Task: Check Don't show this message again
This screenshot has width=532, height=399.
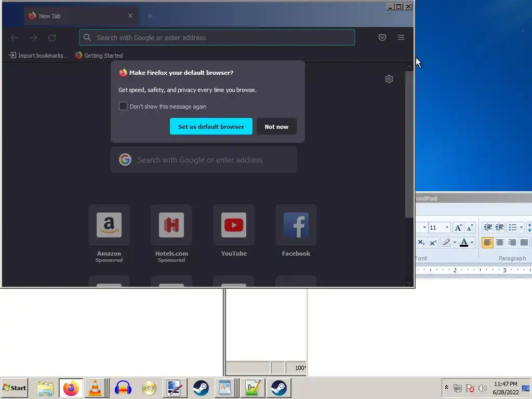Action: point(123,106)
